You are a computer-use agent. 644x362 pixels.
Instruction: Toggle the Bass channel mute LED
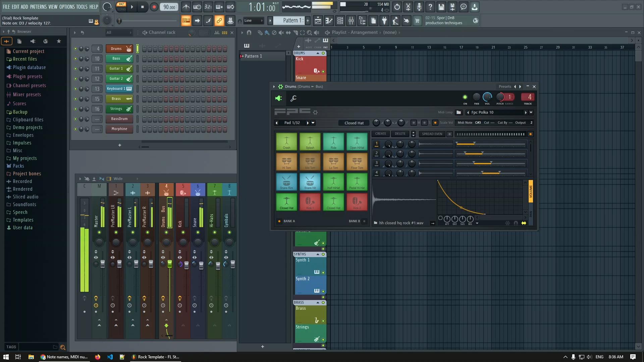click(75, 59)
